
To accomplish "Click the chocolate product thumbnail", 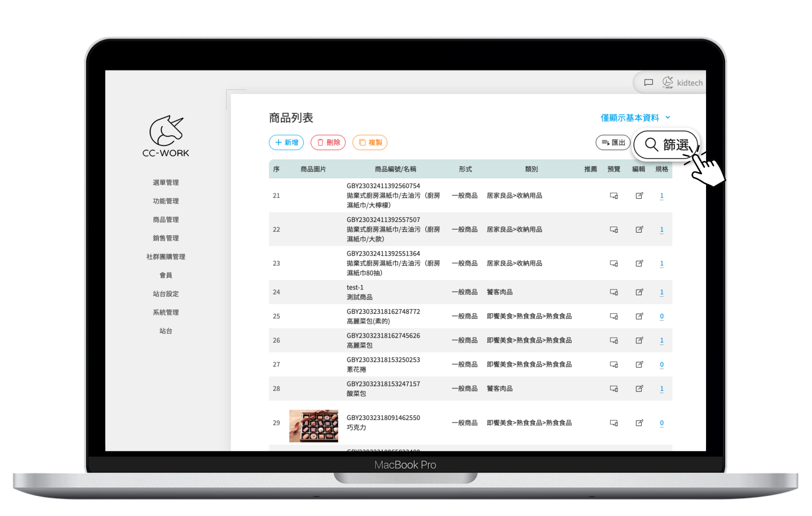I will tap(314, 426).
